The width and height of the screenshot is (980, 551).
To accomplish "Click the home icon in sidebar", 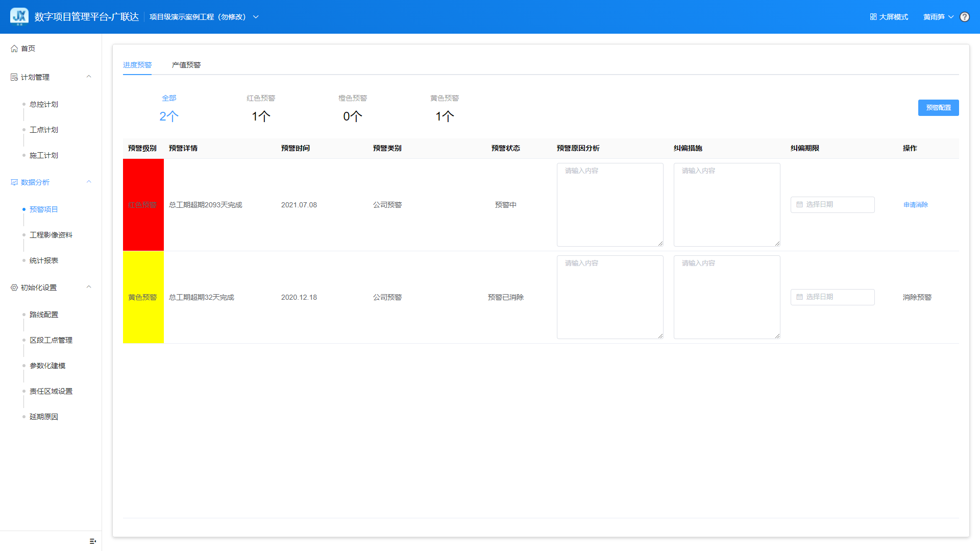I will pyautogui.click(x=14, y=49).
